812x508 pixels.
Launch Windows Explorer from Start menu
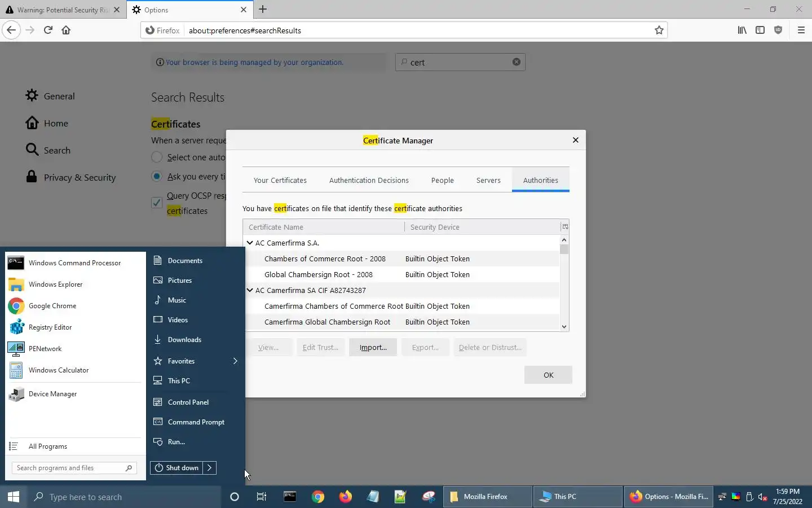(x=74, y=284)
